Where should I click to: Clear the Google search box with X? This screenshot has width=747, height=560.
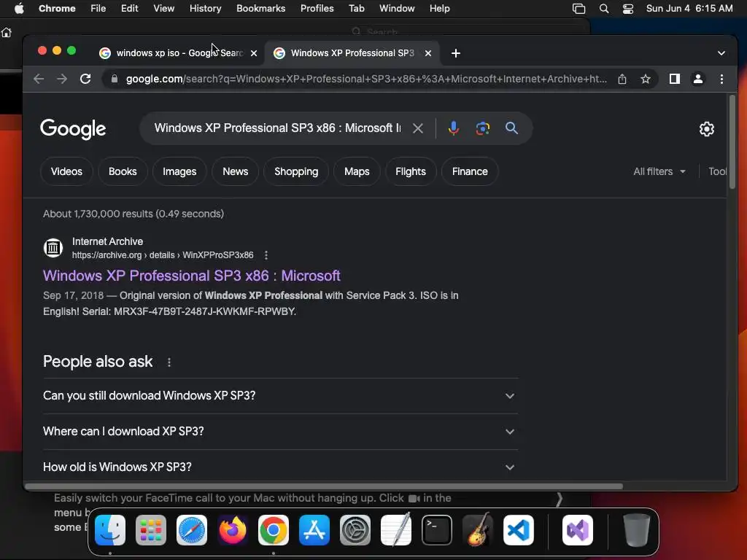click(x=418, y=128)
